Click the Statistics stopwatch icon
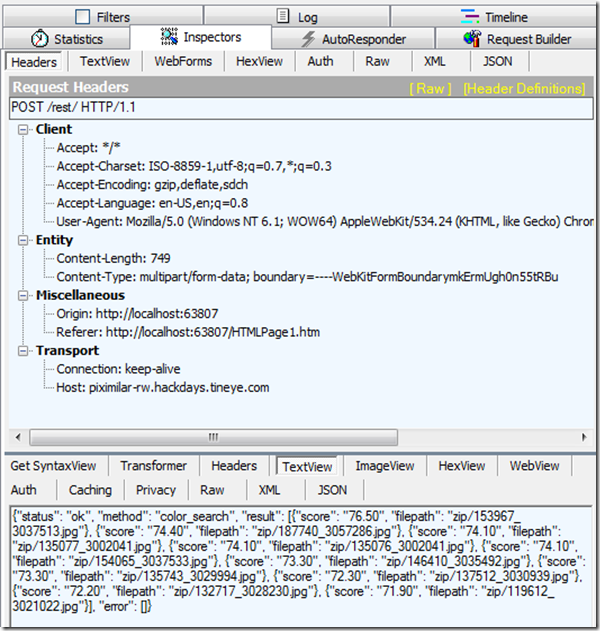This screenshot has width=600, height=631. point(39,39)
